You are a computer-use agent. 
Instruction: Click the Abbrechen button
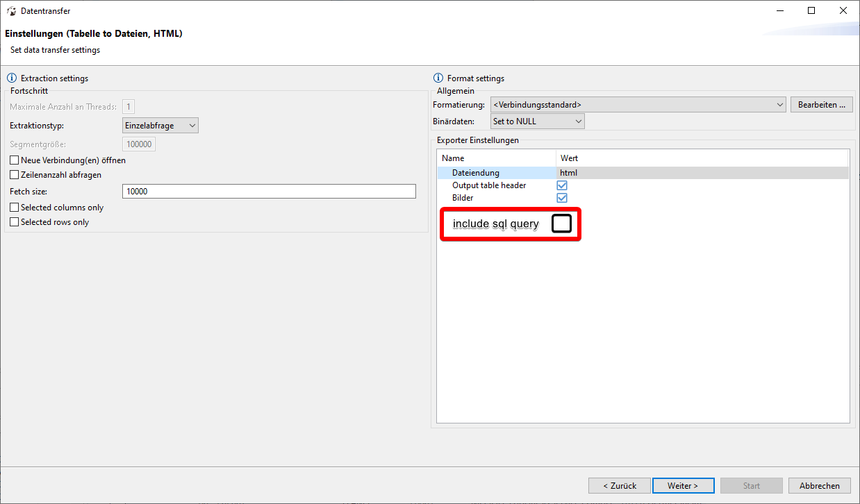pos(820,486)
